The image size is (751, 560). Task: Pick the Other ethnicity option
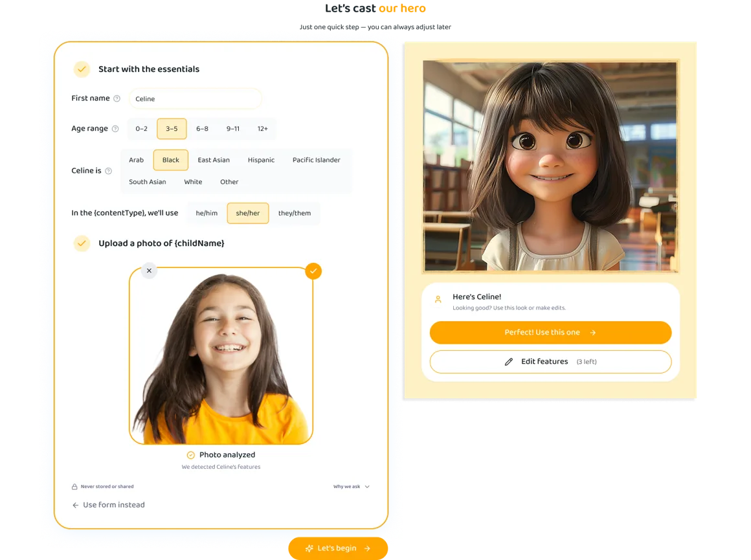pyautogui.click(x=229, y=182)
